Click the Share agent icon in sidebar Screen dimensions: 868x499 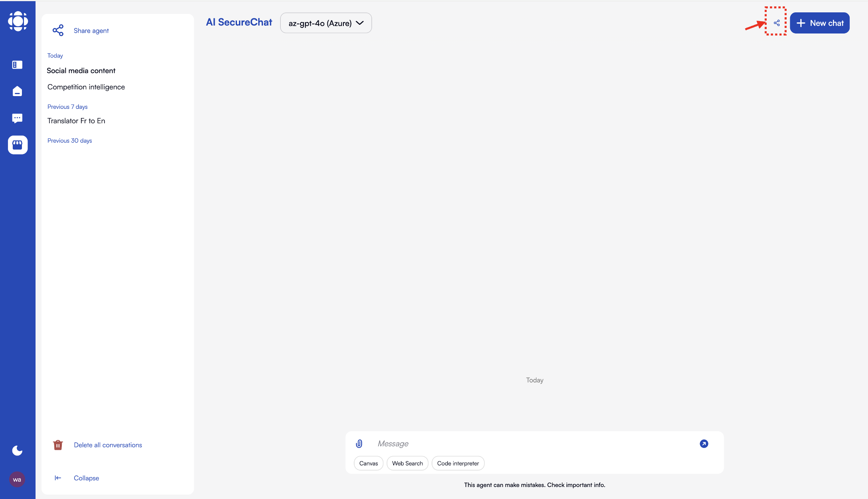point(58,30)
